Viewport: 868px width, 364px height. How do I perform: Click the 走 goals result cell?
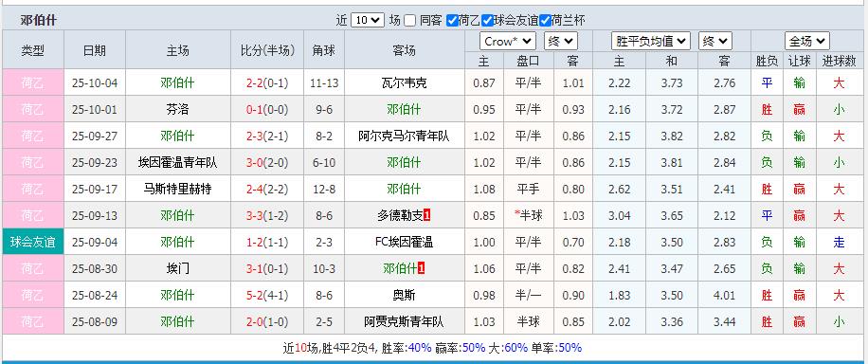coord(839,243)
